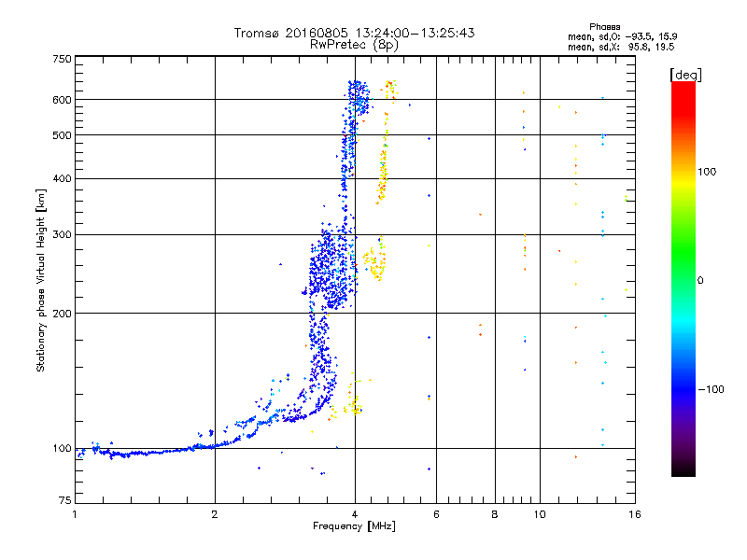Image resolution: width=747 pixels, height=560 pixels.
Task: Click the x-axis label "4"
Action: coord(355,514)
